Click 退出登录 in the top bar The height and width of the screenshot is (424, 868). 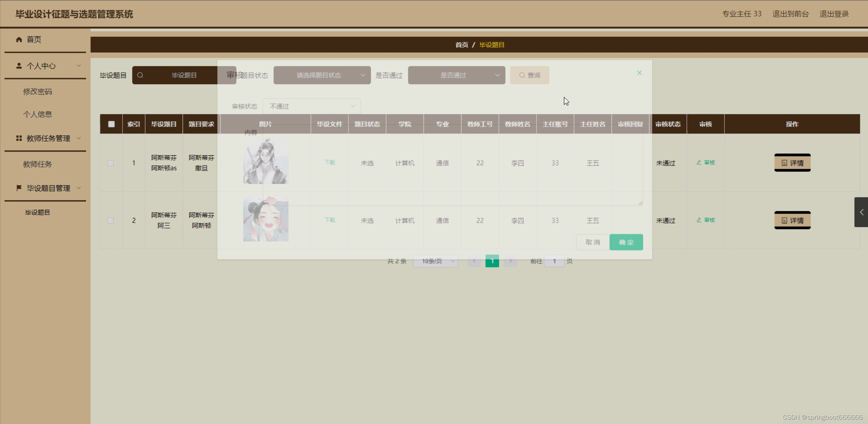834,14
